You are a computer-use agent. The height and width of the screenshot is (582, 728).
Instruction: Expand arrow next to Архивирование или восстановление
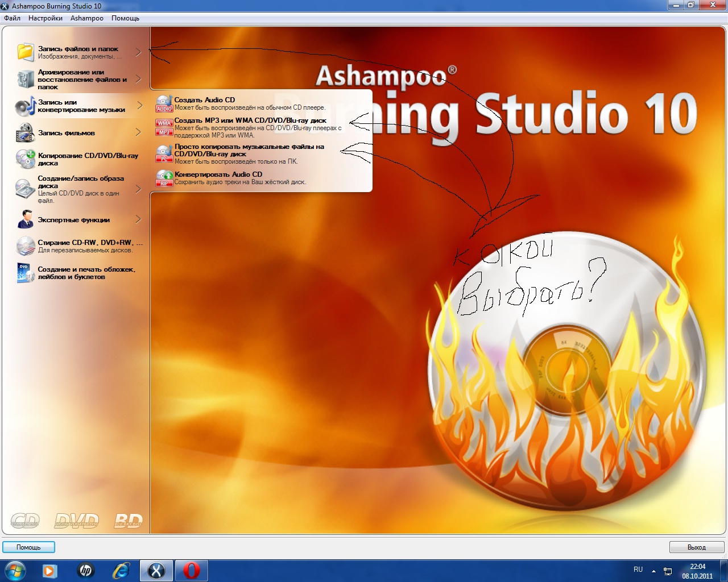point(138,79)
